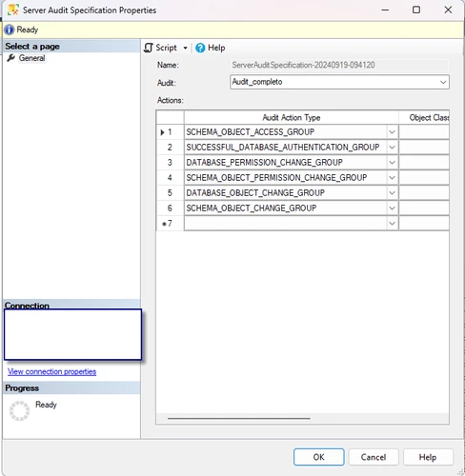Image resolution: width=465 pixels, height=476 pixels.
Task: Click SUCCESSFUL_DATABASE_AUTHENTICATION_GROUP cell text
Action: tap(283, 148)
